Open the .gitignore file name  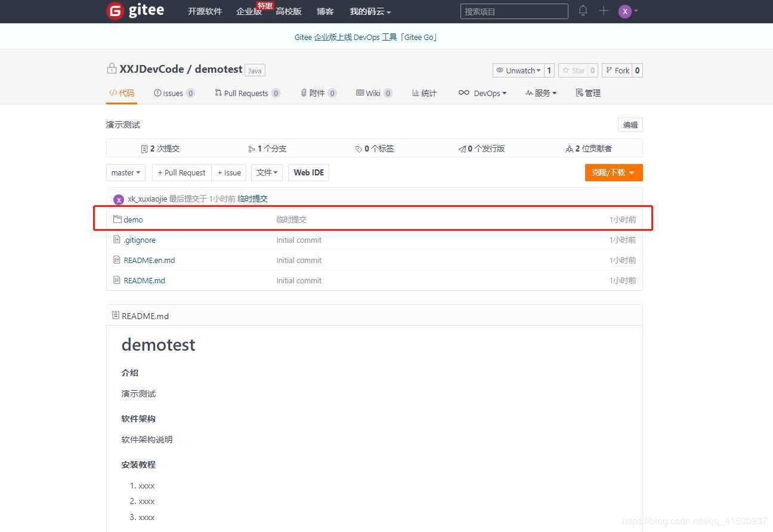(140, 240)
